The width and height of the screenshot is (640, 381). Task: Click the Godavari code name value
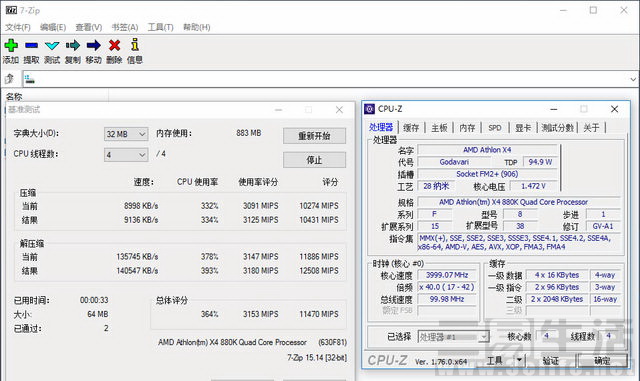point(454,162)
